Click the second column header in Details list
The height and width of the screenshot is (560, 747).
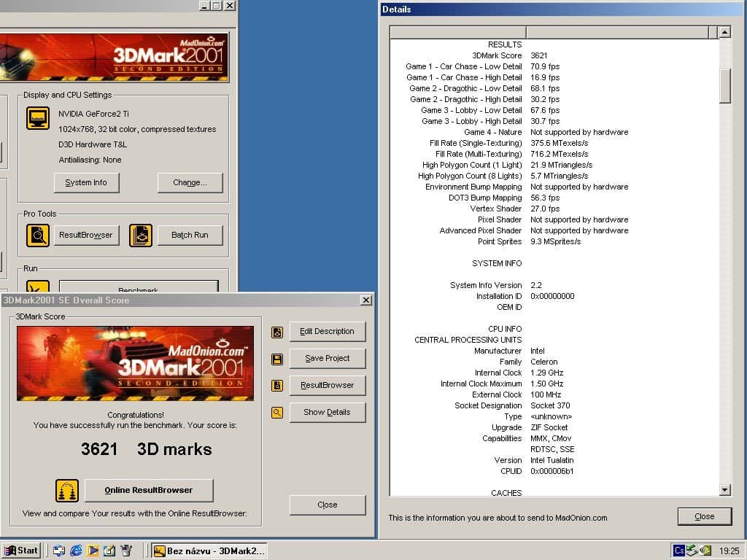click(618, 32)
